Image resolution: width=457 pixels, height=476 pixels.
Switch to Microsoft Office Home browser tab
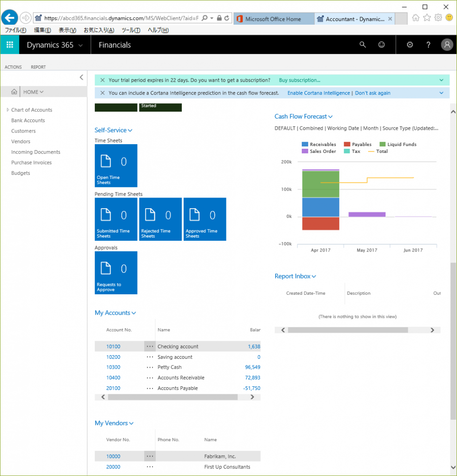273,19
